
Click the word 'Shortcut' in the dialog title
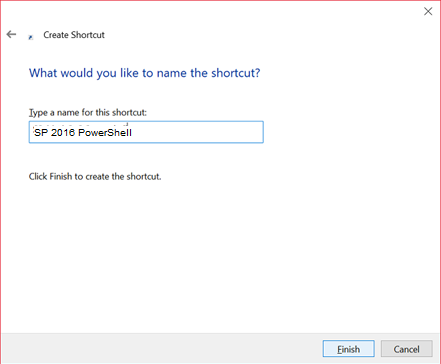(88, 35)
